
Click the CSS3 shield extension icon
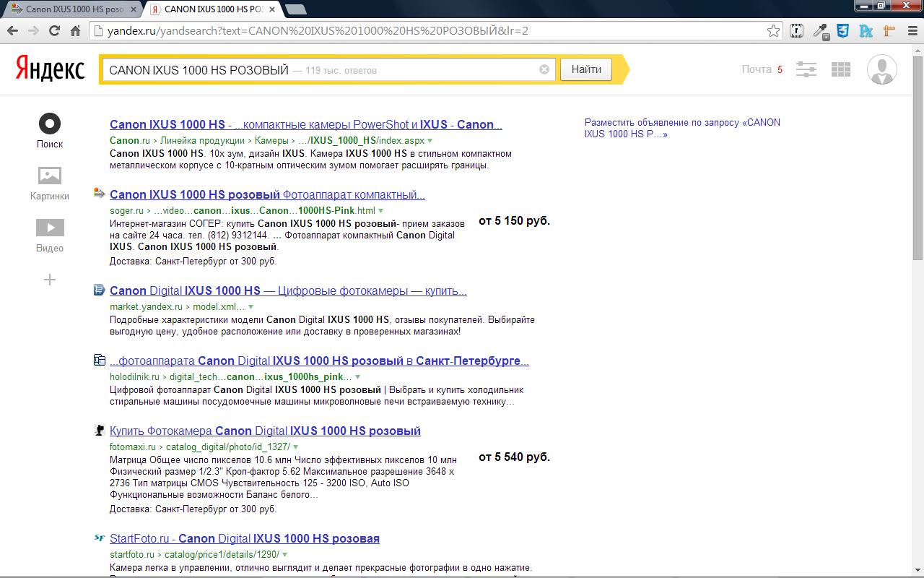pyautogui.click(x=842, y=31)
